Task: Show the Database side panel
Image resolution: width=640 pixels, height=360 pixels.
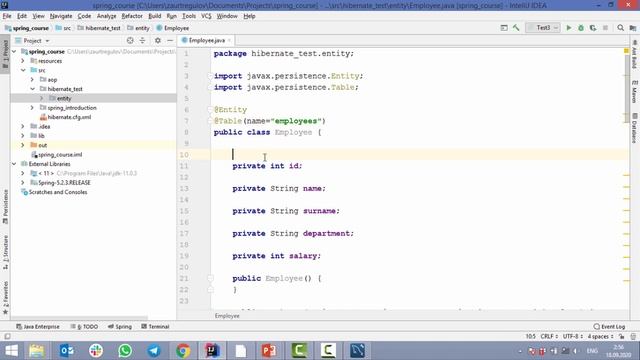Action: point(634,128)
